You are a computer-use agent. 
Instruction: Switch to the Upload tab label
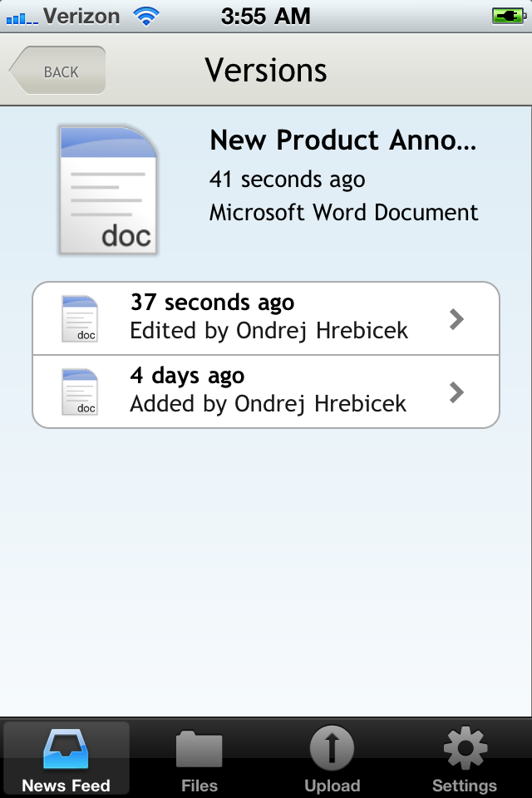pos(332,786)
